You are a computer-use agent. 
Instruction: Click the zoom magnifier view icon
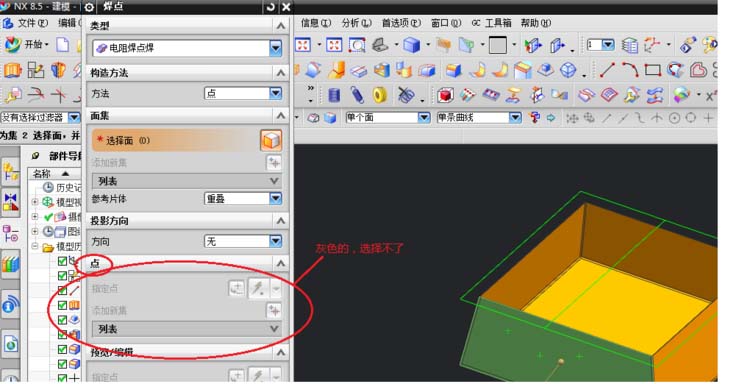(357, 45)
